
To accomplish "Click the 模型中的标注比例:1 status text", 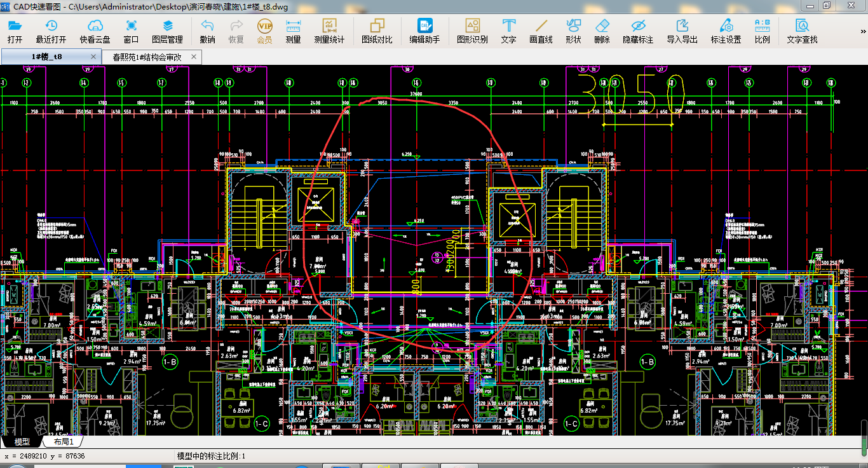I will coord(211,457).
